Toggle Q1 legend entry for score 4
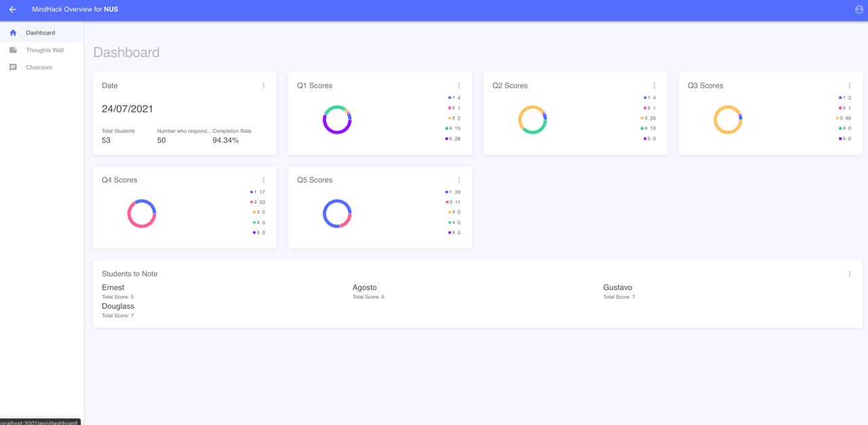 (453, 128)
